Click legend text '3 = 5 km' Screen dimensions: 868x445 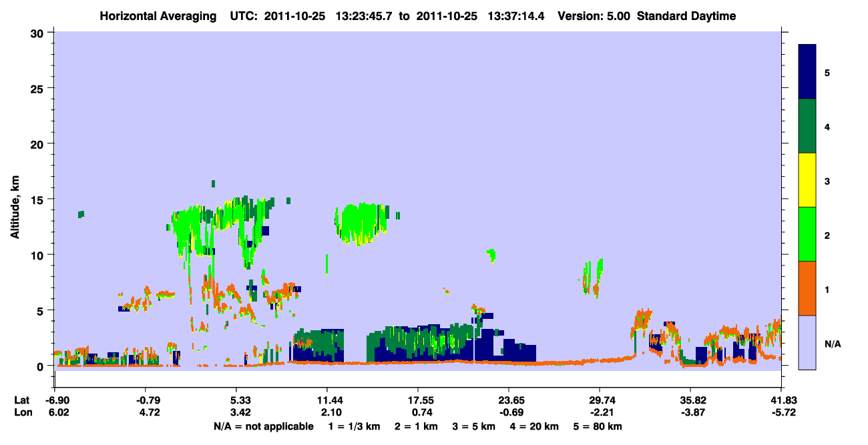[474, 426]
